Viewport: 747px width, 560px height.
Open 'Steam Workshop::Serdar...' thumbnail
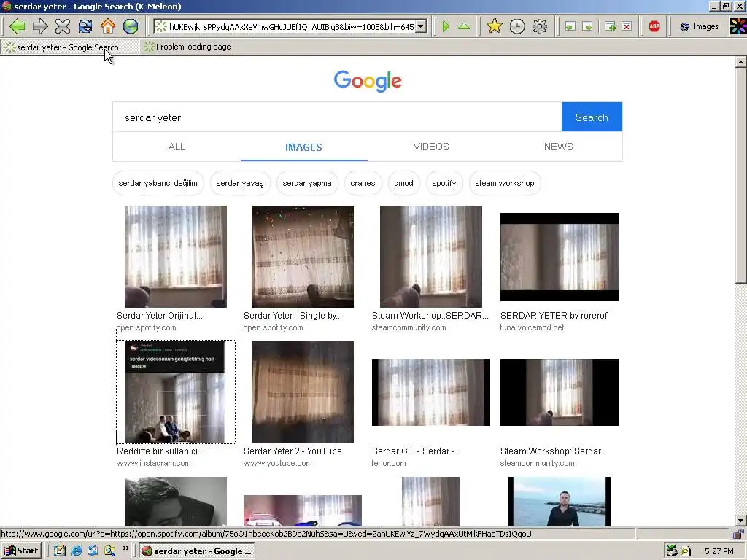coord(560,392)
